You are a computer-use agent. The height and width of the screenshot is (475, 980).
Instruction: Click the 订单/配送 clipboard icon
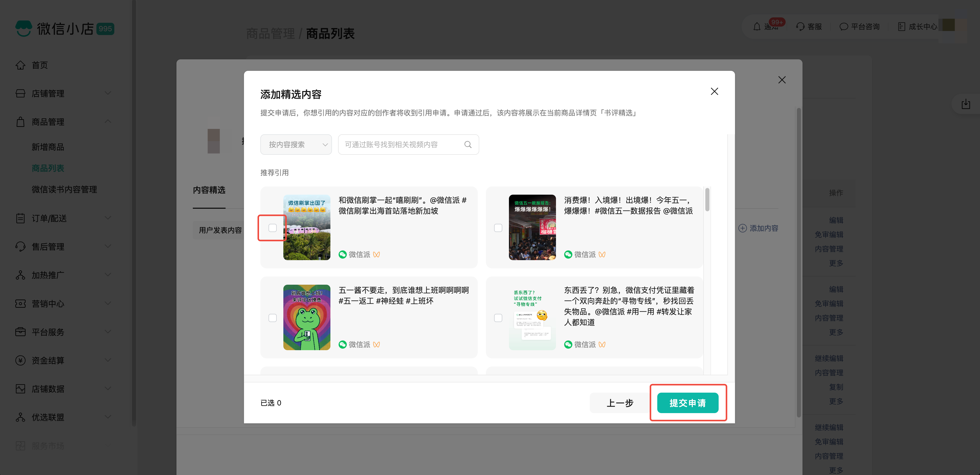click(20, 218)
